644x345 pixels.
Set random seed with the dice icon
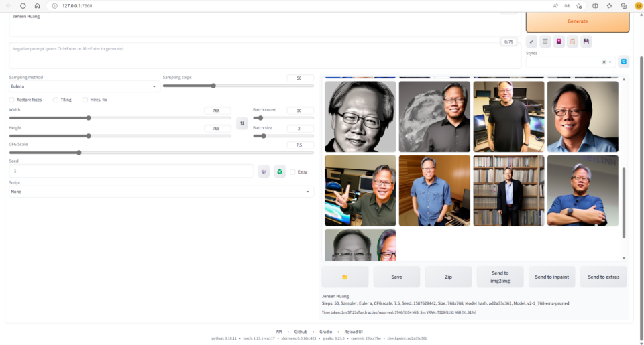pos(264,171)
